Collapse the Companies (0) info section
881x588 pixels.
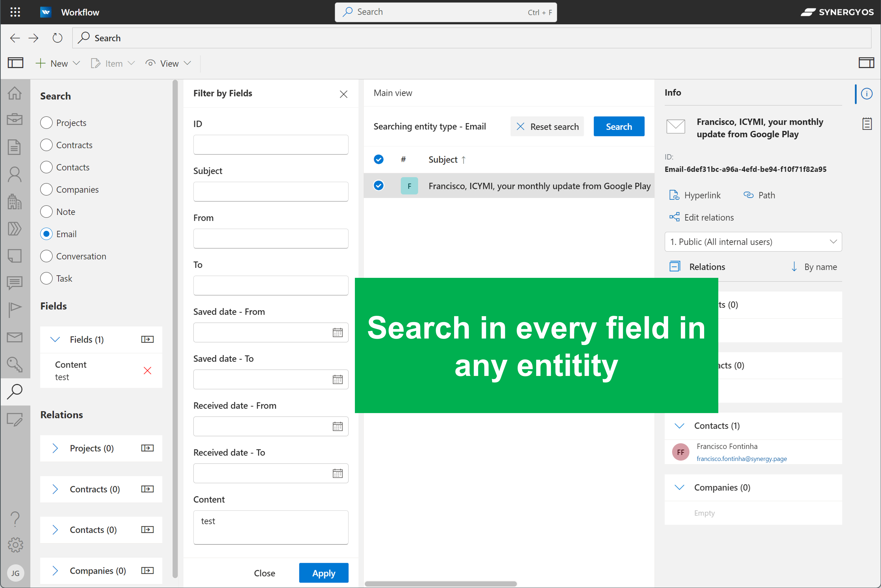point(679,488)
